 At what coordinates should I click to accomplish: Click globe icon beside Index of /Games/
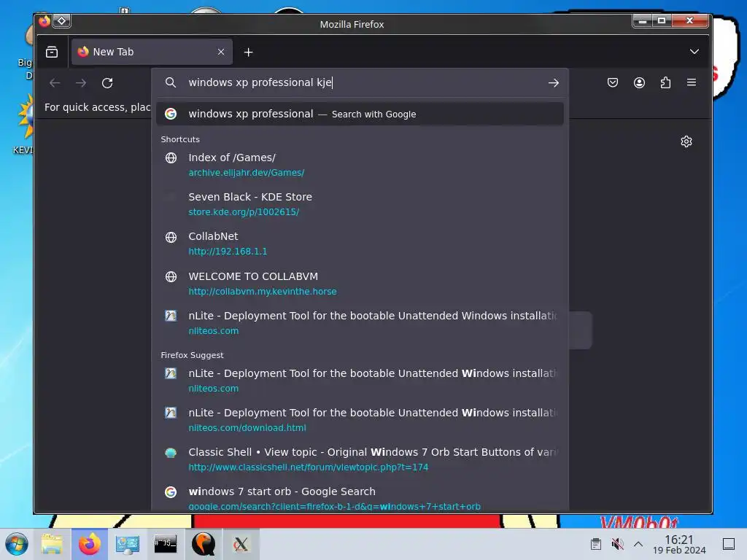(171, 157)
